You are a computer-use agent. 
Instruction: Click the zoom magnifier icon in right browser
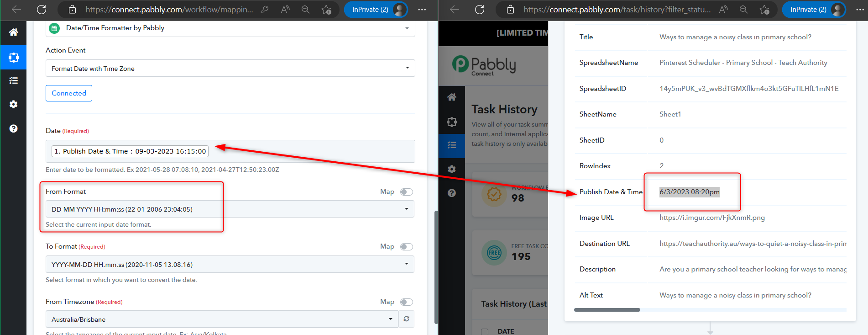pos(743,10)
